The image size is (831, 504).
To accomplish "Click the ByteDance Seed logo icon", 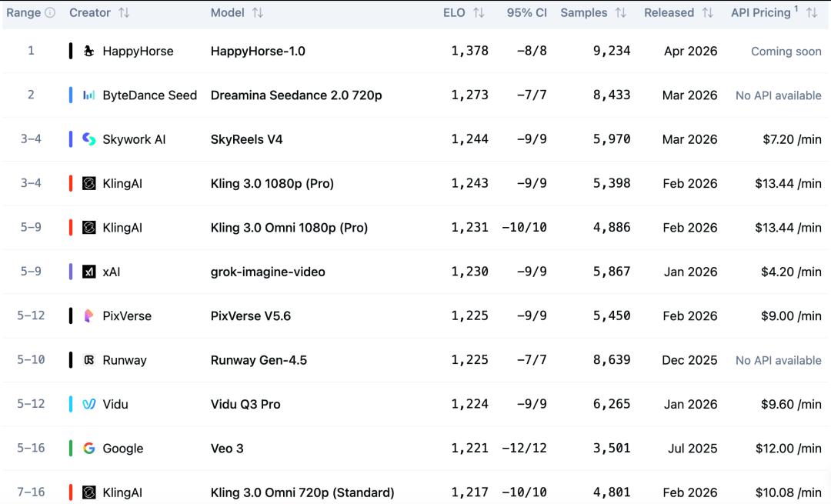I will [89, 95].
